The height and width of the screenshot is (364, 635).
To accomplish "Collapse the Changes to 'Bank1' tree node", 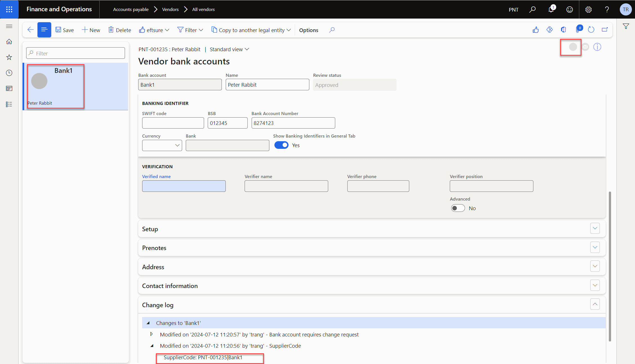I will point(148,323).
